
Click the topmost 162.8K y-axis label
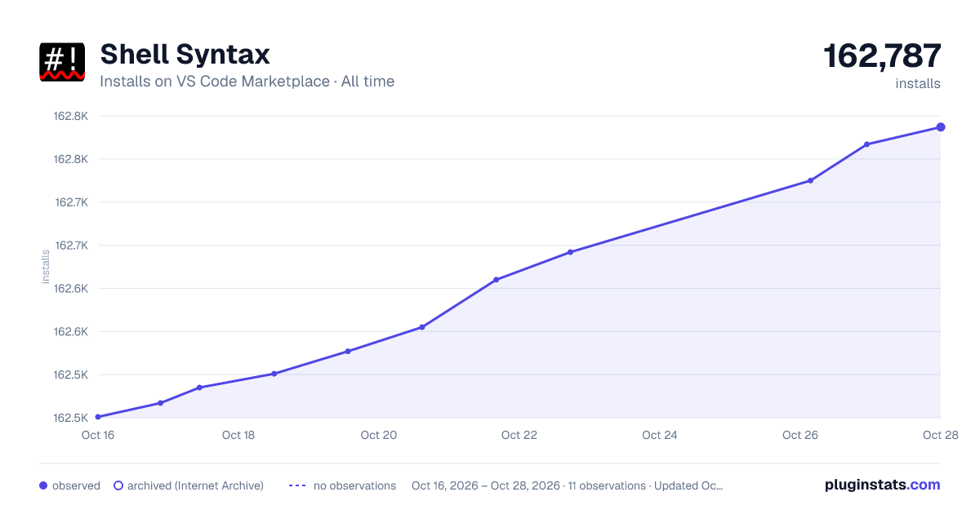(71, 116)
